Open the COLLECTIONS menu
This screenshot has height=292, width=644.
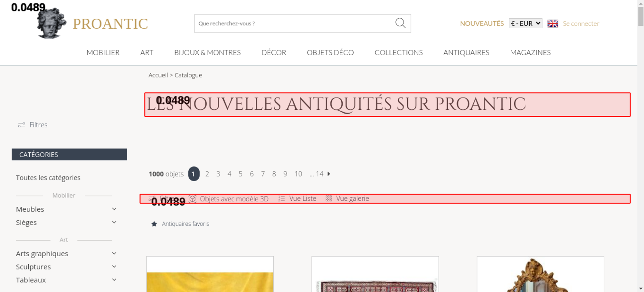pos(399,52)
